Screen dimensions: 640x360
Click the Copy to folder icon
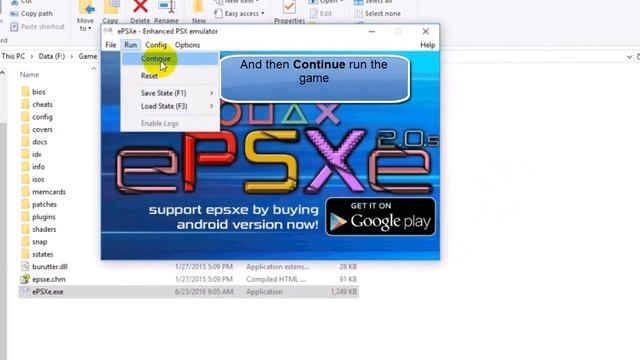[x=111, y=7]
